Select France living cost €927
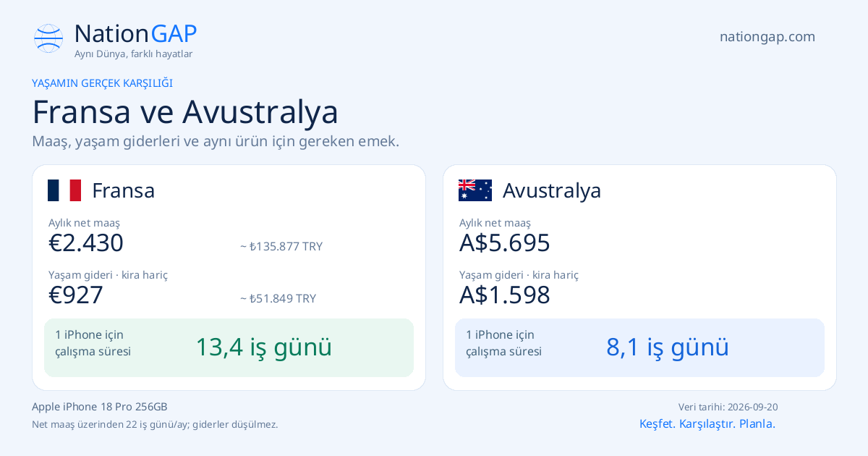This screenshot has height=456, width=868. point(76,295)
